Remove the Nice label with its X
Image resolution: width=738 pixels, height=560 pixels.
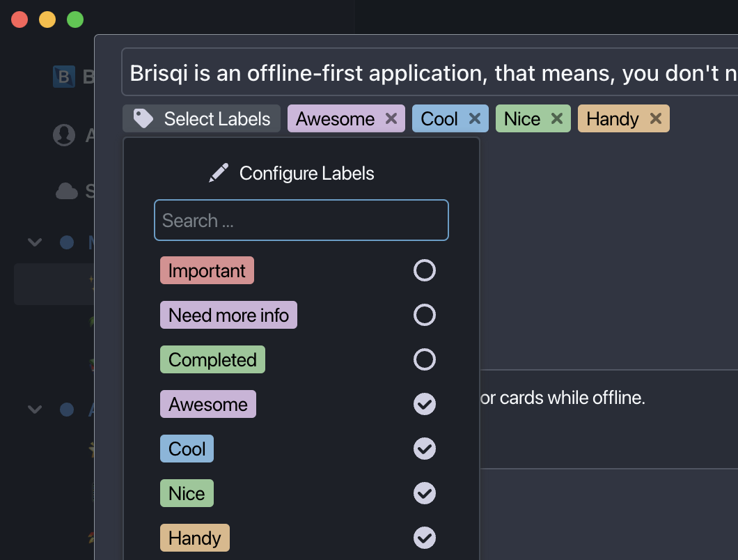(x=557, y=118)
